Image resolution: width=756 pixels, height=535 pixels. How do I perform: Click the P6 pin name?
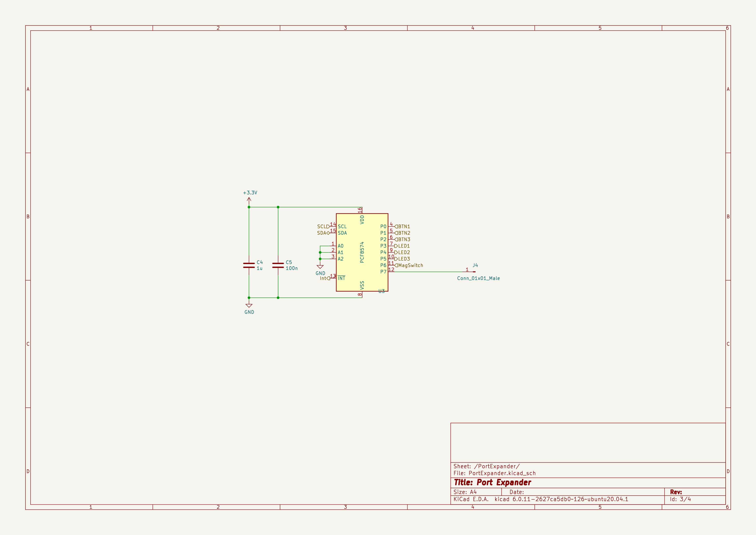pyautogui.click(x=383, y=265)
